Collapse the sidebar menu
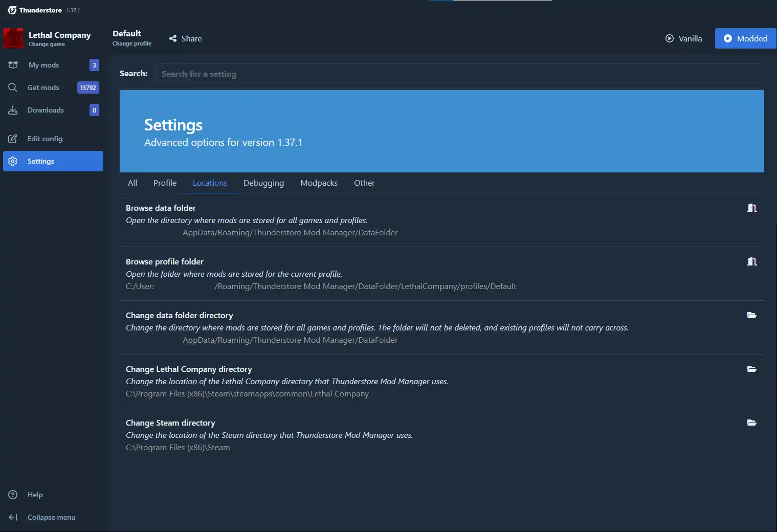The height and width of the screenshot is (532, 777). (51, 517)
